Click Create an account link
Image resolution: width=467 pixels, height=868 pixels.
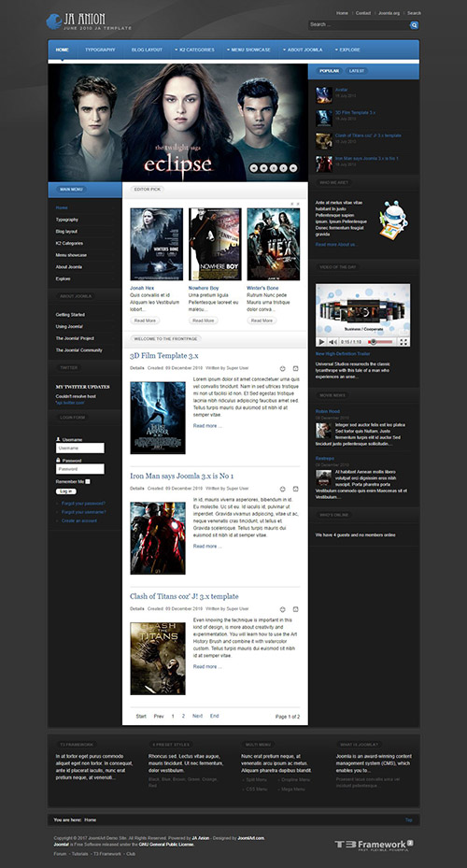(79, 521)
